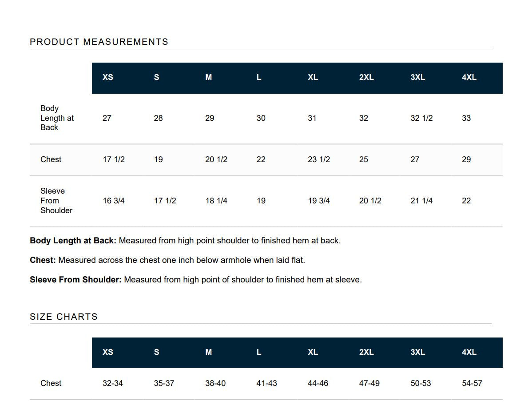
Task: Select the 54-57 chest size range
Action: pos(472,384)
